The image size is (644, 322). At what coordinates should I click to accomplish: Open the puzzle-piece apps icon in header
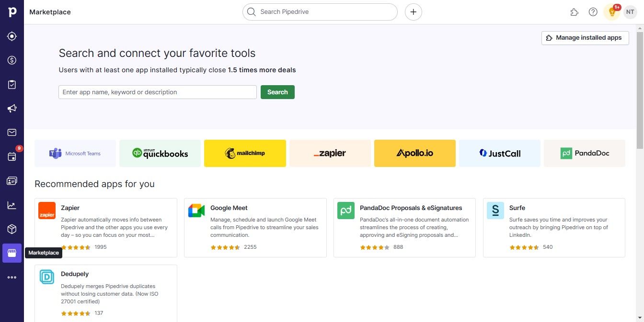click(x=574, y=12)
